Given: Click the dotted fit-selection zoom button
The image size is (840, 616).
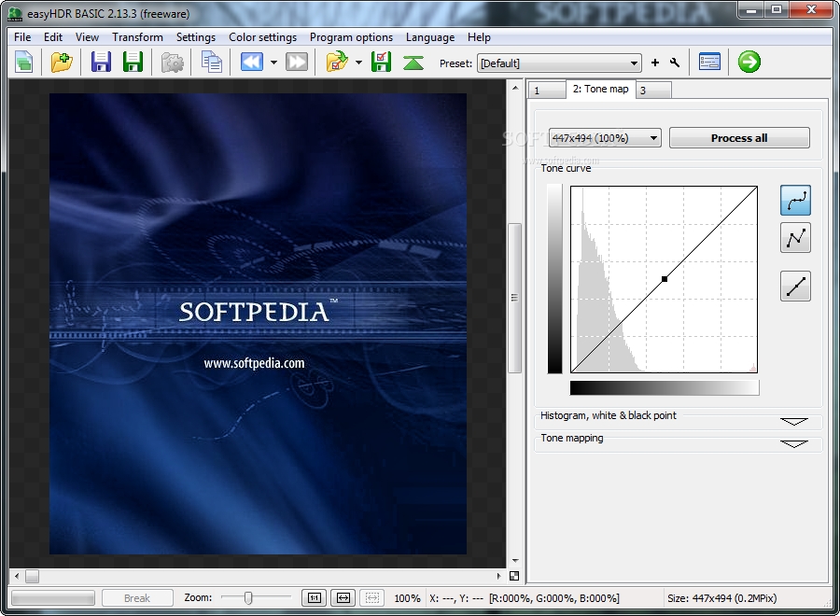Looking at the screenshot, I should 372,597.
